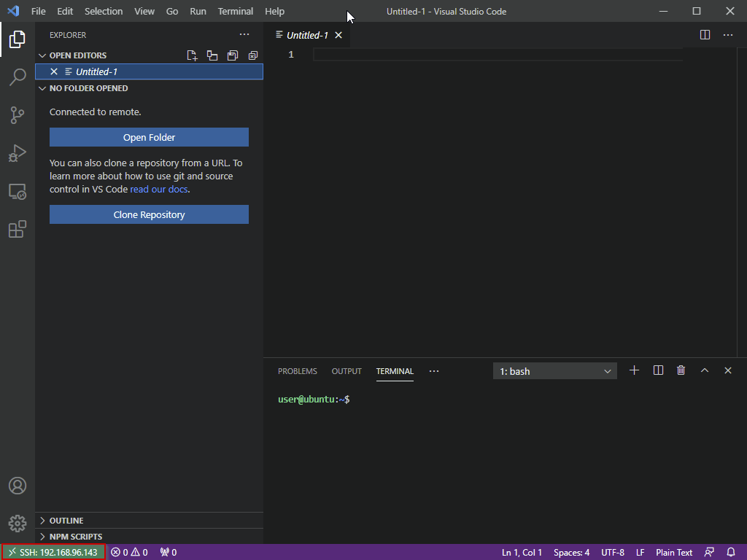Click forwarded ports indicator in status bar

(169, 553)
